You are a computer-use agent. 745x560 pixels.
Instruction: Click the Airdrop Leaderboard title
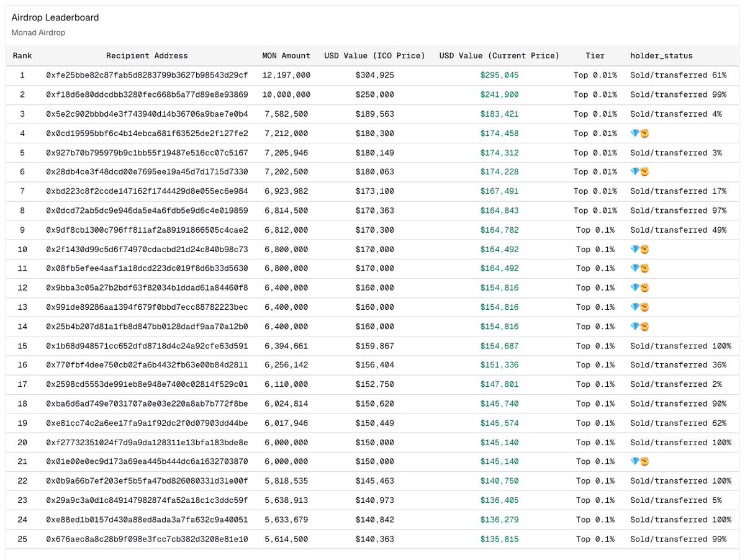click(x=55, y=17)
